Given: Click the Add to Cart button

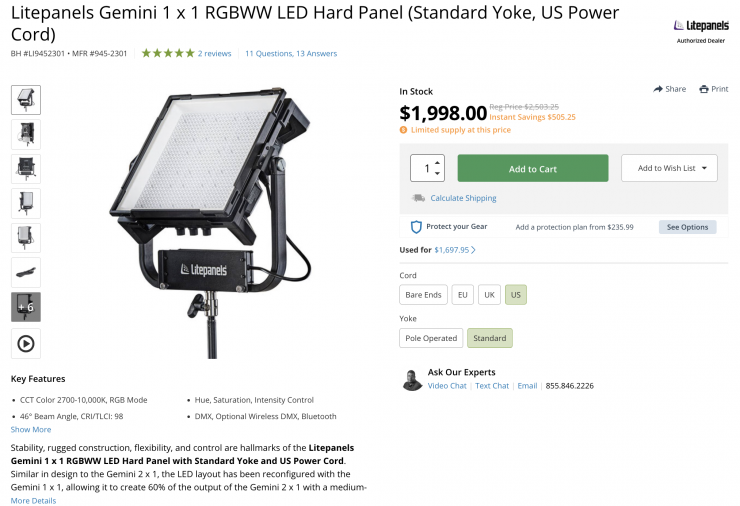Looking at the screenshot, I should click(x=533, y=168).
